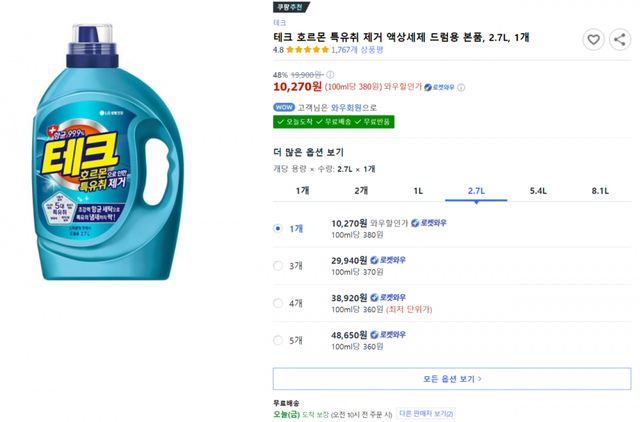Click the blue WOW membership badge
The height and width of the screenshot is (422, 640).
click(284, 107)
